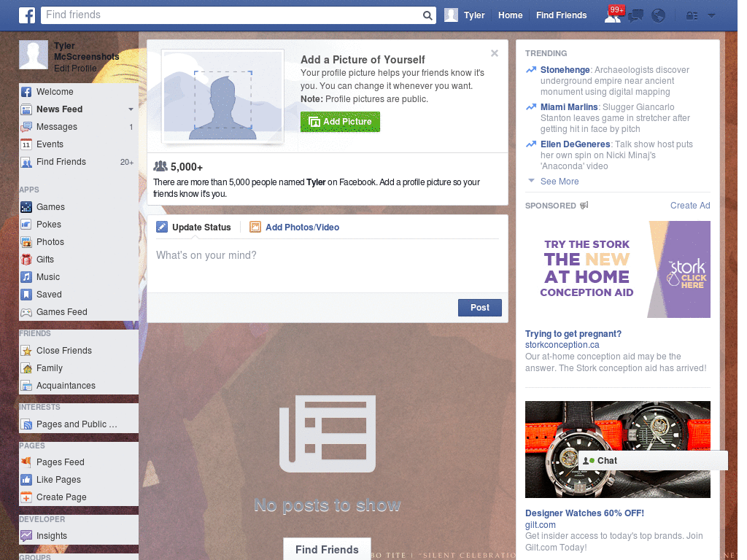The height and width of the screenshot is (560, 747).
Task: Open the Insights chart icon
Action: pyautogui.click(x=26, y=536)
